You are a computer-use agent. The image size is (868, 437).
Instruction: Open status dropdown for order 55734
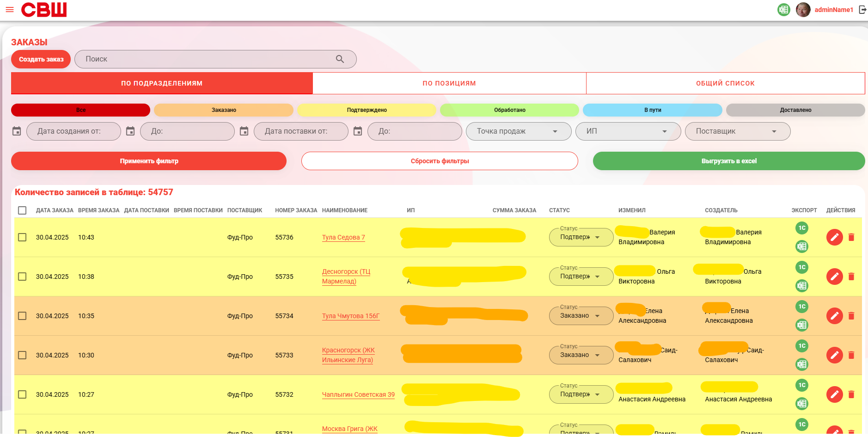click(x=581, y=316)
